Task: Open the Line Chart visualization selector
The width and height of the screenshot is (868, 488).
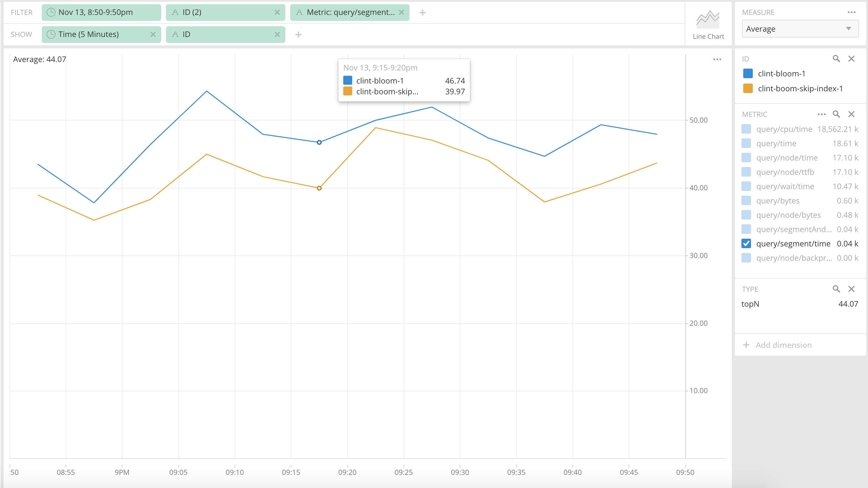Action: point(708,24)
